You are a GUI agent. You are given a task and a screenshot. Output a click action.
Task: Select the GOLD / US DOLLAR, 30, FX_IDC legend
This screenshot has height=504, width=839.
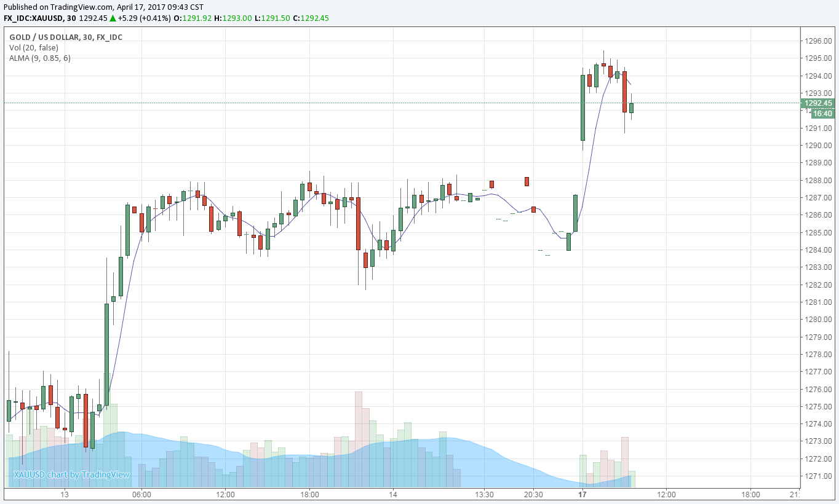click(66, 37)
